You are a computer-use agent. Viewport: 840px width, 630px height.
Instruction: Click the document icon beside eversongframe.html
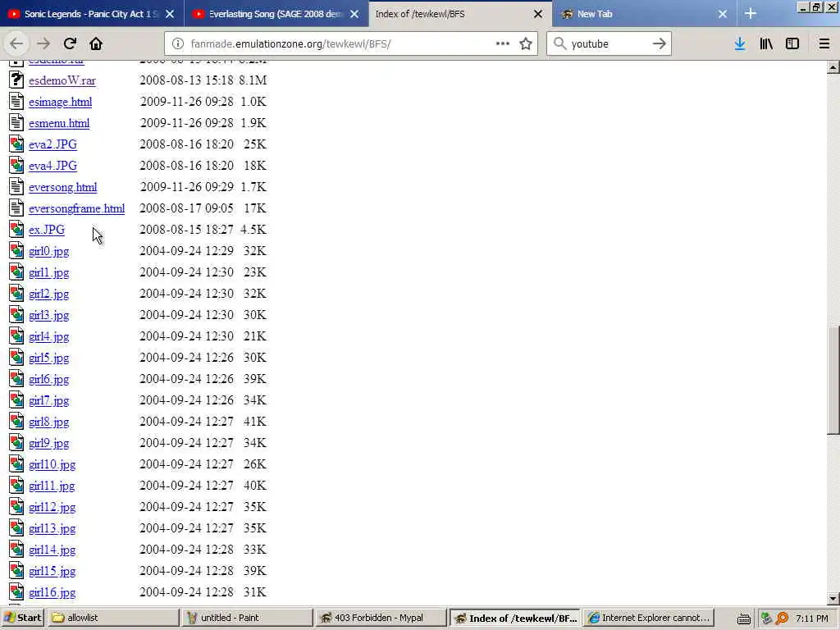(16, 208)
